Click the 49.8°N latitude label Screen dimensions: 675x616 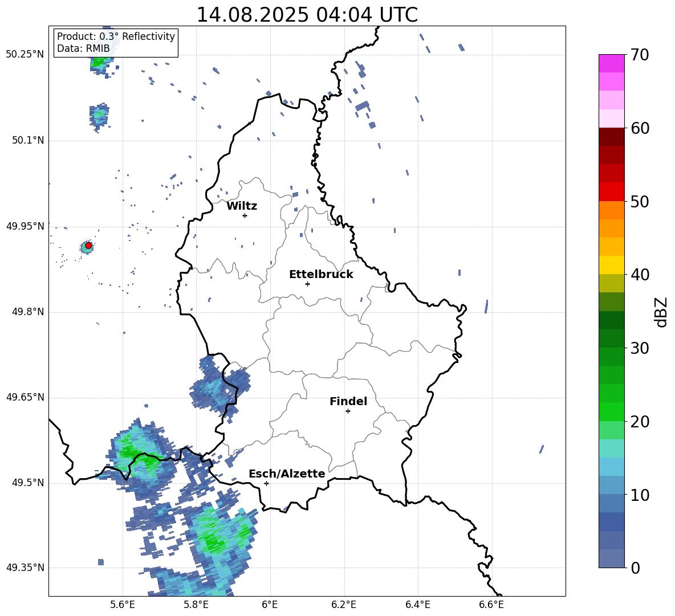(x=28, y=312)
